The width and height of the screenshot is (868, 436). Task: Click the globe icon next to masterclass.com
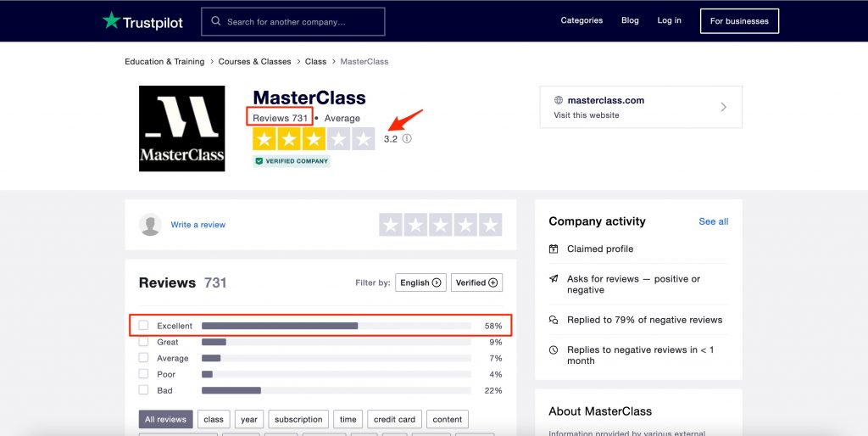pos(559,100)
